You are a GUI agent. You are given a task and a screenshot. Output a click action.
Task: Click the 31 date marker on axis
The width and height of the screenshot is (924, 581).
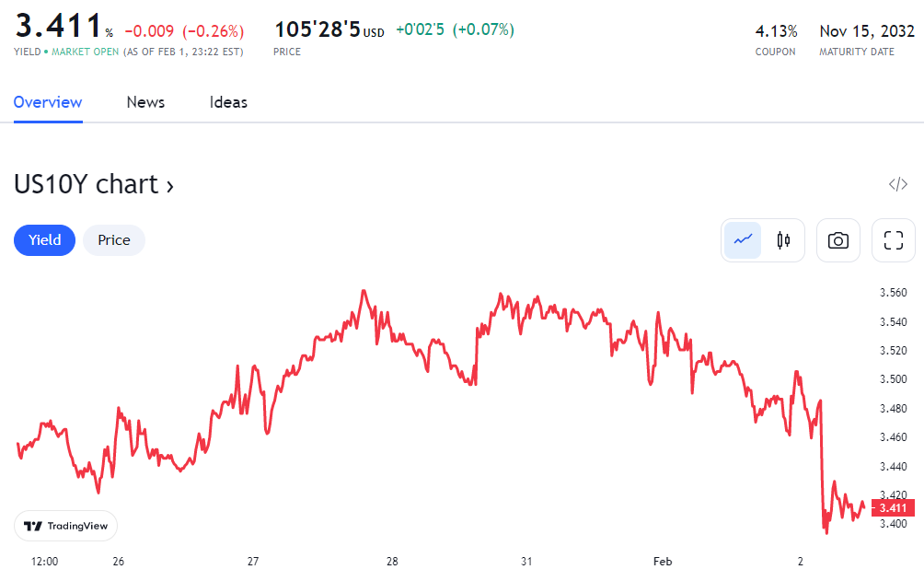click(526, 561)
